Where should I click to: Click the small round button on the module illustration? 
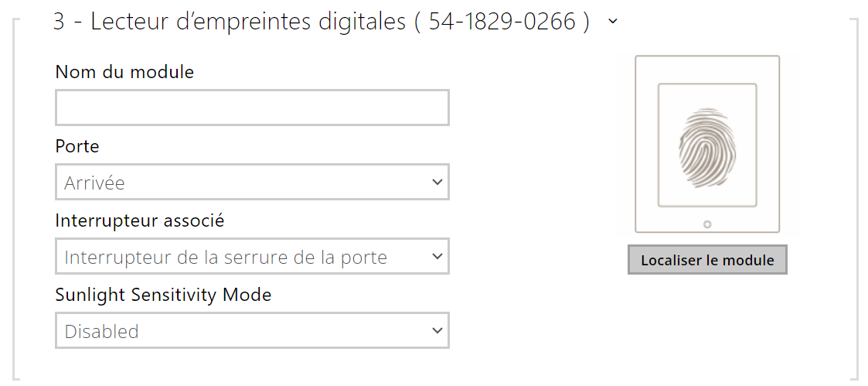pyautogui.click(x=707, y=224)
